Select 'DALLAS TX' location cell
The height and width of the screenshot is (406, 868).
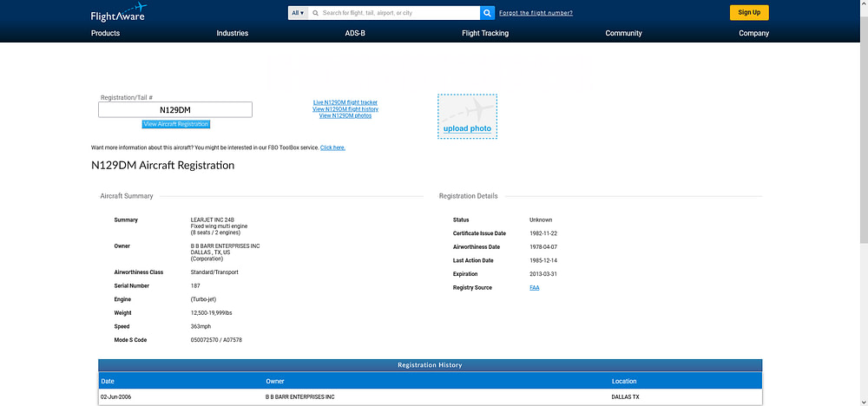pos(625,397)
